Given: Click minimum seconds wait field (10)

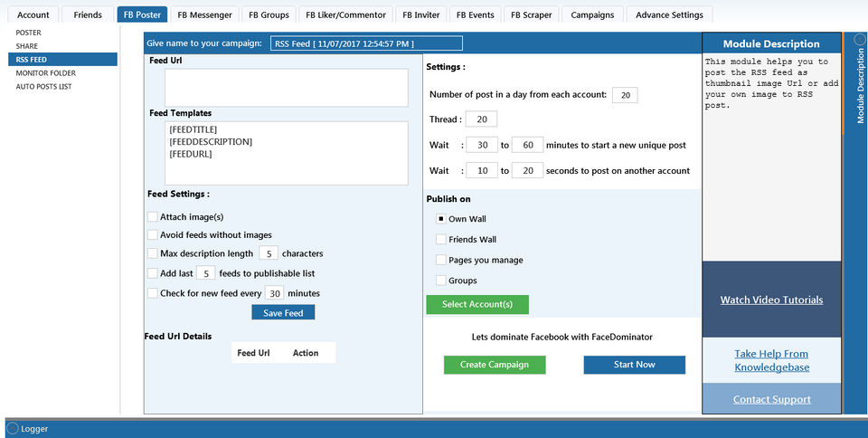Looking at the screenshot, I should [x=482, y=170].
